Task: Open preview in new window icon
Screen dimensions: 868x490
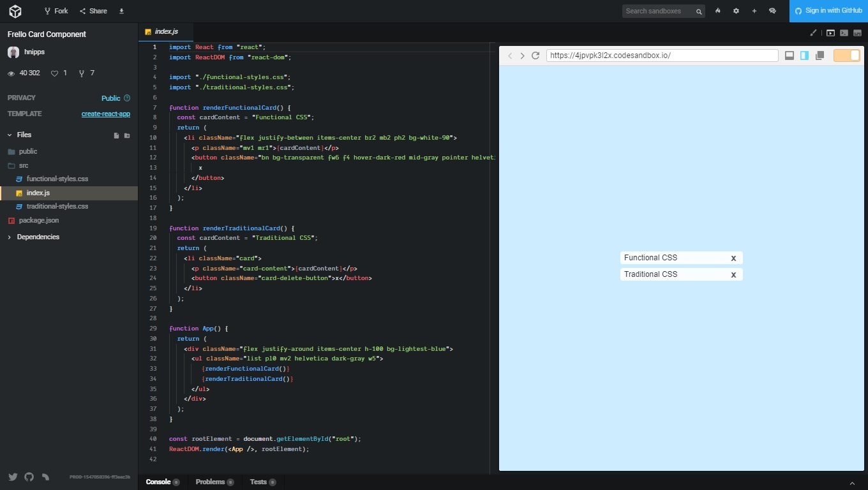Action: pos(820,56)
